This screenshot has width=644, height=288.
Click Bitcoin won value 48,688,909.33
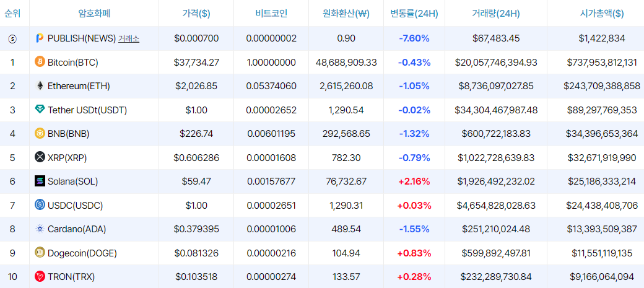(346, 63)
